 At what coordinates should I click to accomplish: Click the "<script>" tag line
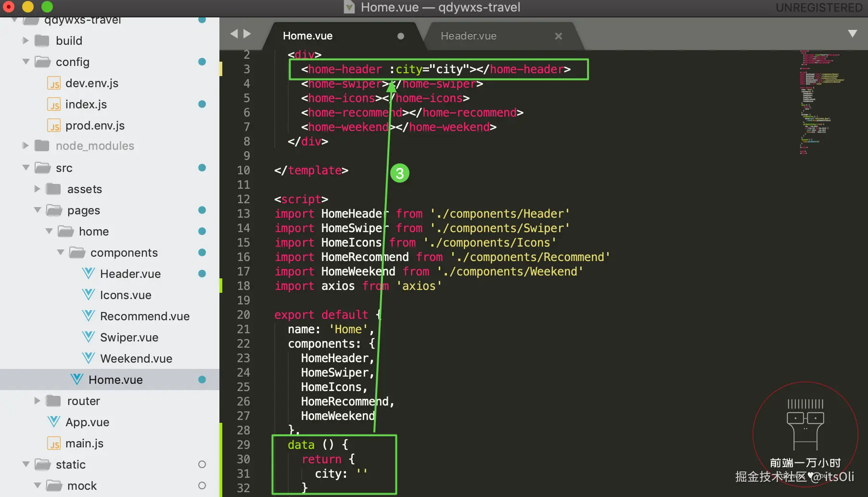coord(301,199)
